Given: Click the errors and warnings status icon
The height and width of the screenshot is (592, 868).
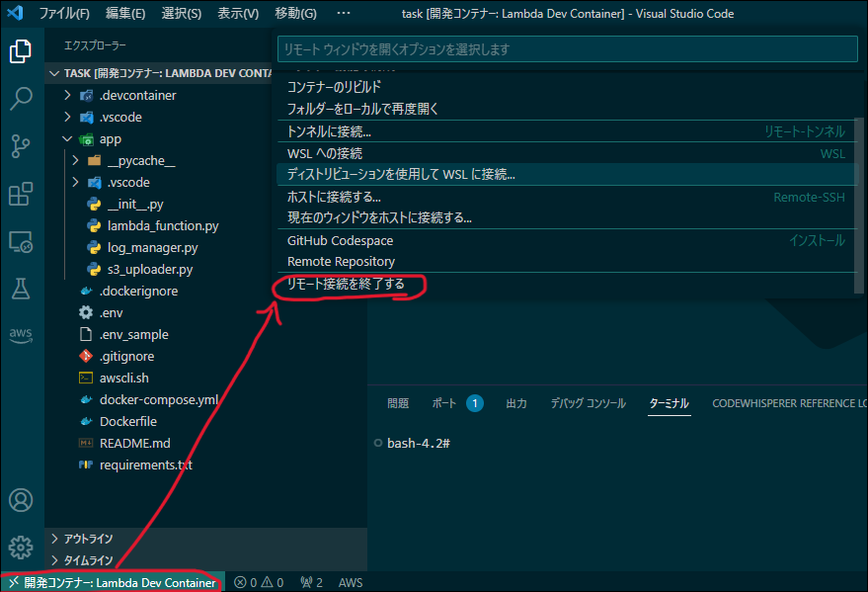Looking at the screenshot, I should point(259,582).
